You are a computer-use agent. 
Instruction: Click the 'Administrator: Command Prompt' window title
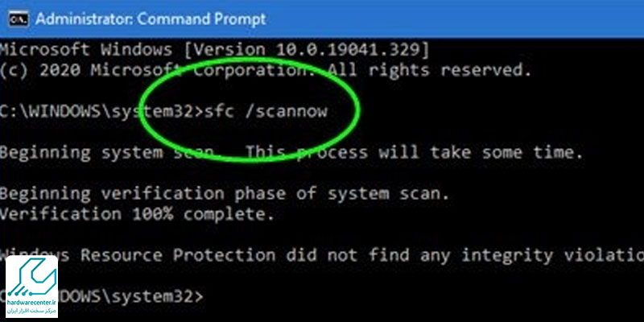tap(151, 19)
